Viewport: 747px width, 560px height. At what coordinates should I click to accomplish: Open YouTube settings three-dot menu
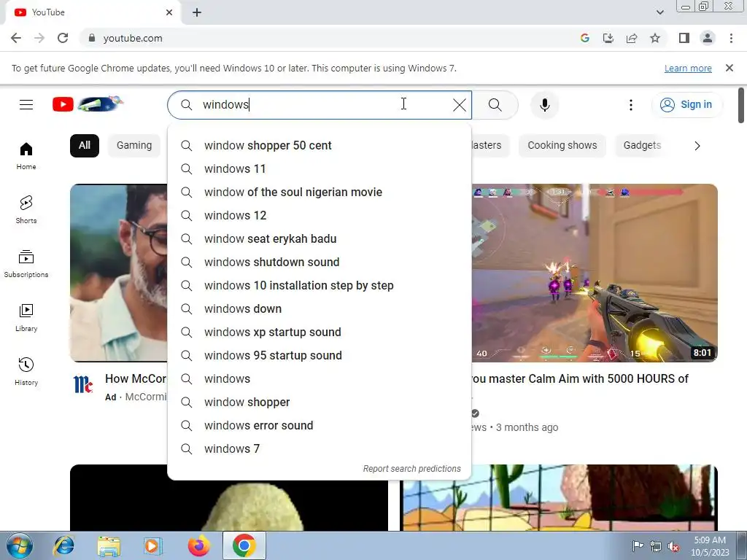click(631, 105)
